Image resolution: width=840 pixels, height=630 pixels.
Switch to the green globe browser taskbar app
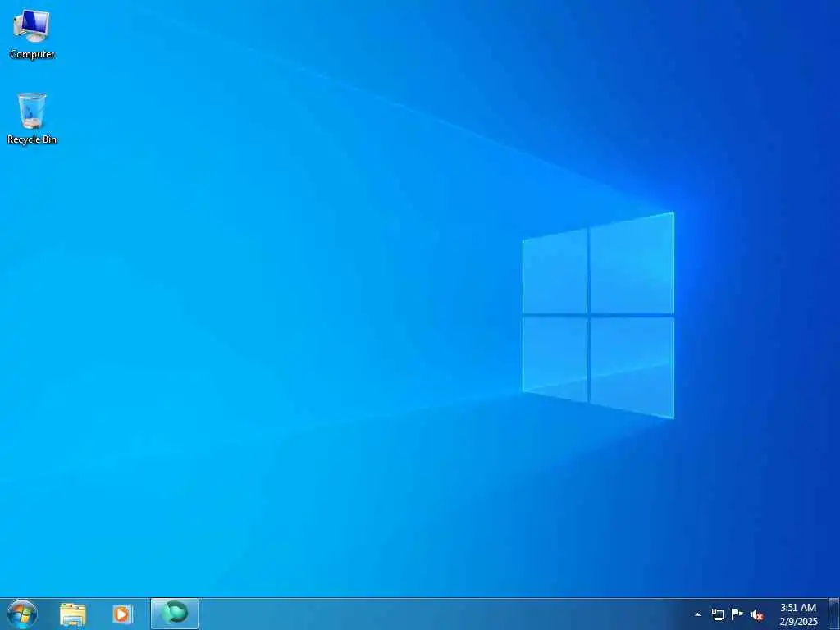(x=175, y=614)
